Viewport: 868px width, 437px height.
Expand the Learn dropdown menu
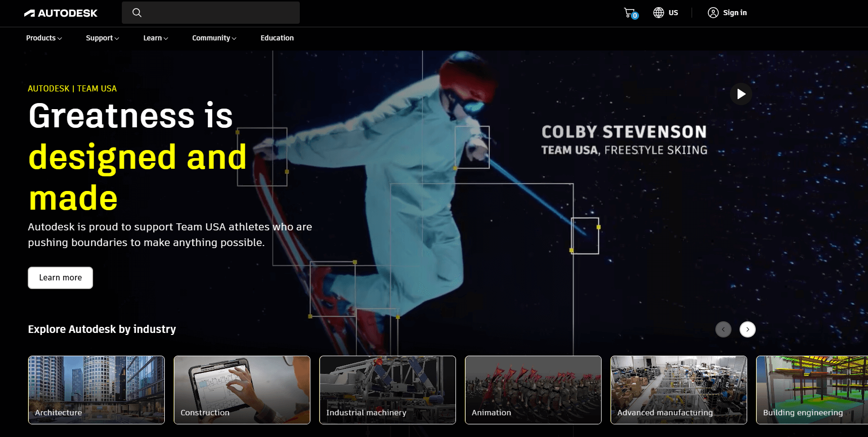[x=155, y=38]
